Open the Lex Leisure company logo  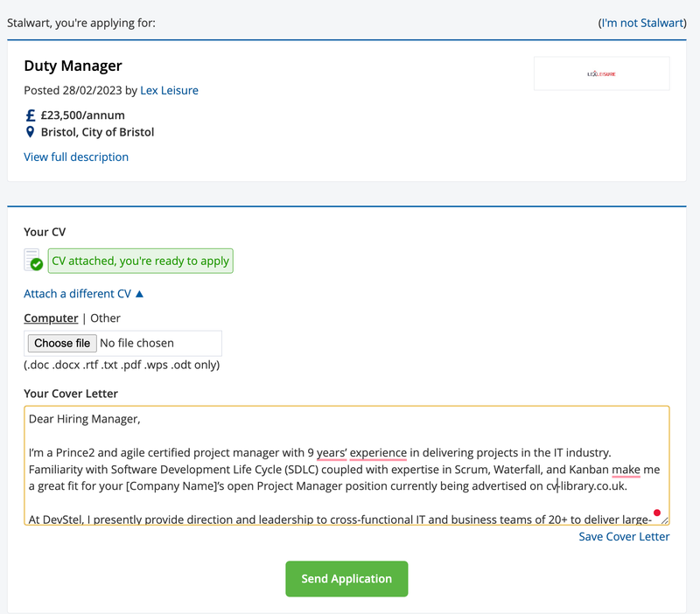click(x=601, y=73)
